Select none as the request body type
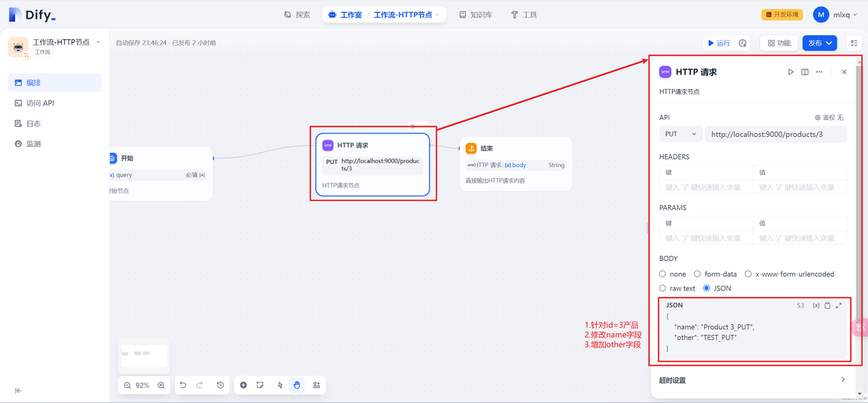Image resolution: width=868 pixels, height=403 pixels. [x=662, y=273]
